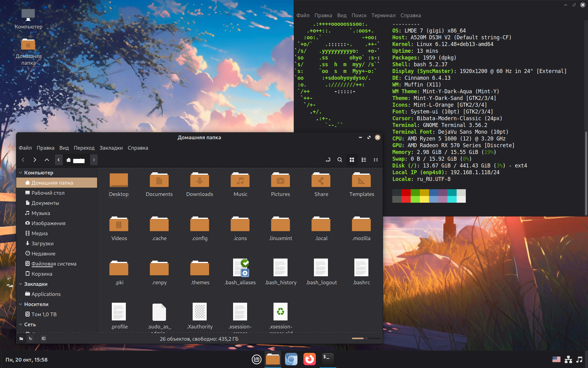Switch to list view mode
This screenshot has height=368, width=588.
[x=364, y=160]
